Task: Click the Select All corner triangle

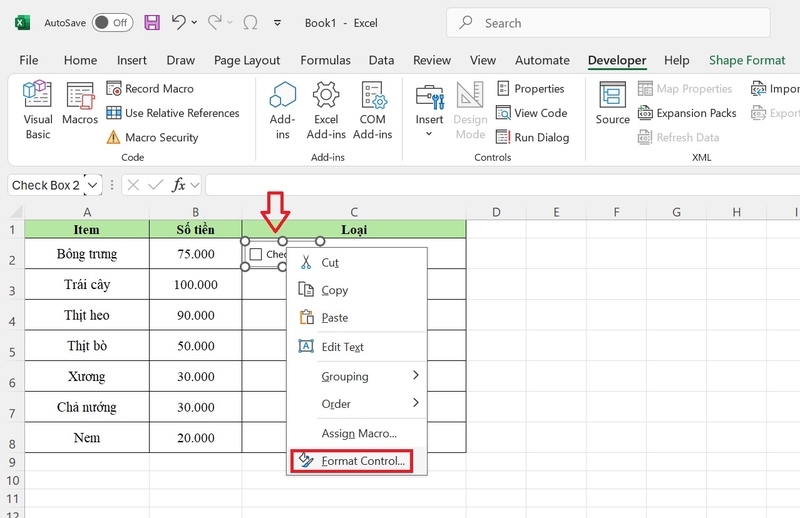Action: (16, 212)
